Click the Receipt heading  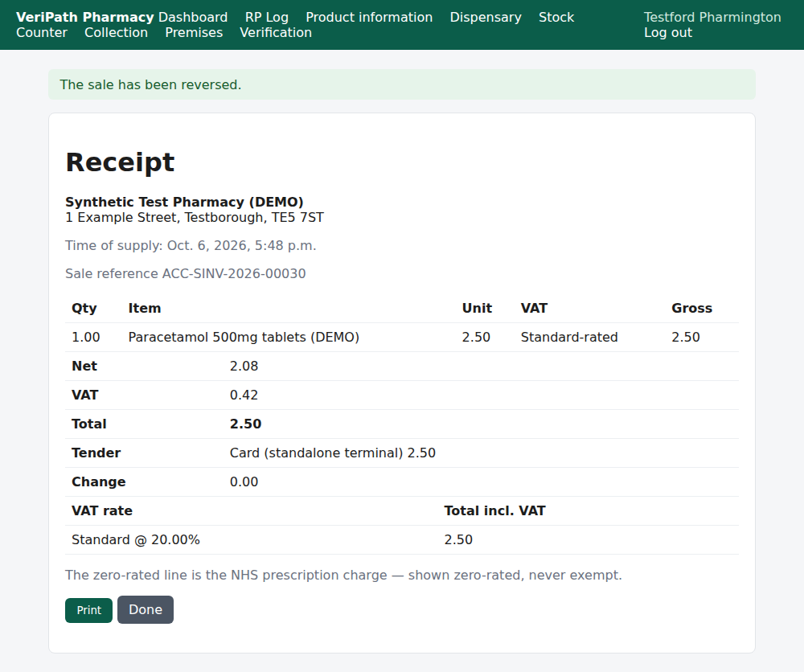(x=120, y=162)
